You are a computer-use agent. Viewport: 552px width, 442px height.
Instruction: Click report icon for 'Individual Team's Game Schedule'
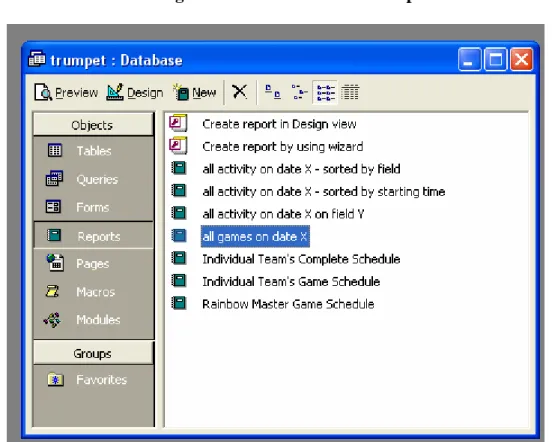pos(178,280)
